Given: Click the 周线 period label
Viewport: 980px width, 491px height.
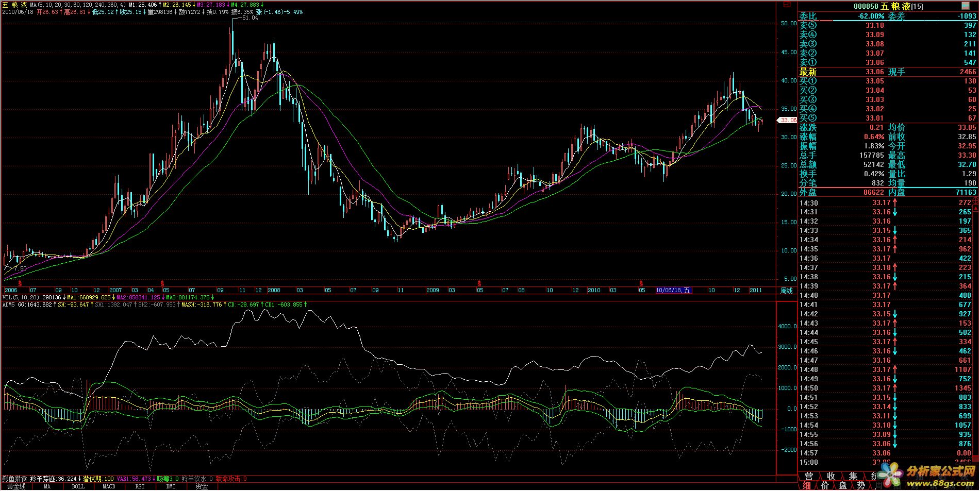Looking at the screenshot, I should [x=787, y=291].
